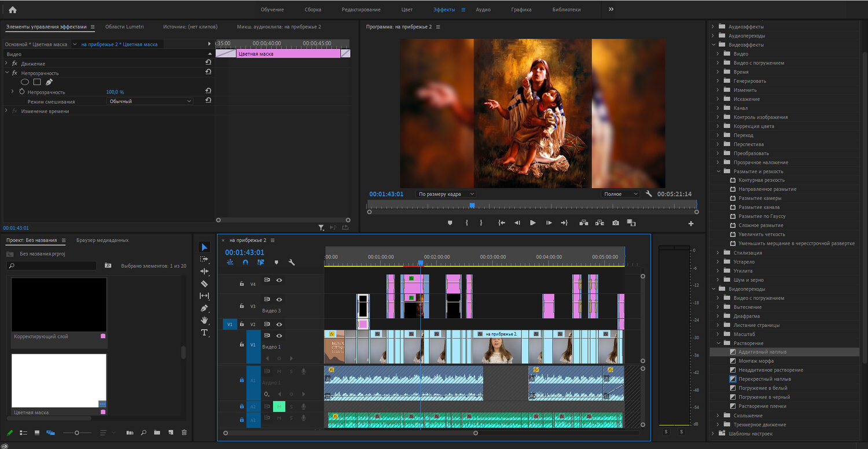
Task: Show more workspaces with double chevron
Action: 611,9
